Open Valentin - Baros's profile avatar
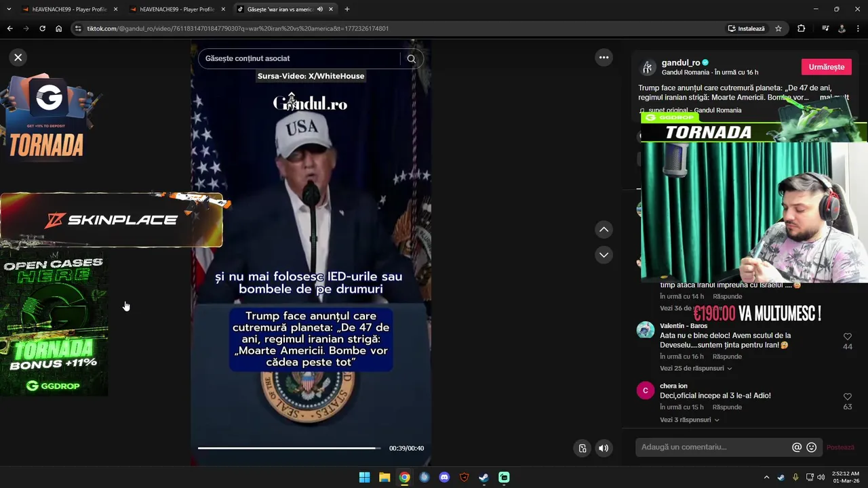Screen dimensions: 868x488 645,330
